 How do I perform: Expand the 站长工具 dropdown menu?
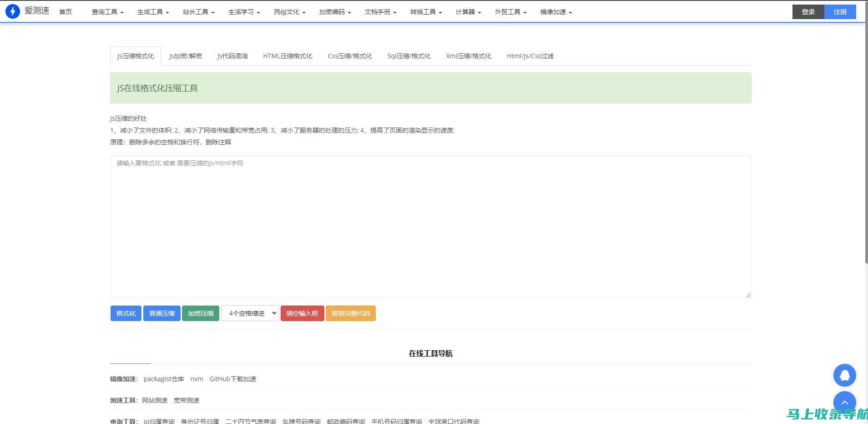(x=198, y=12)
